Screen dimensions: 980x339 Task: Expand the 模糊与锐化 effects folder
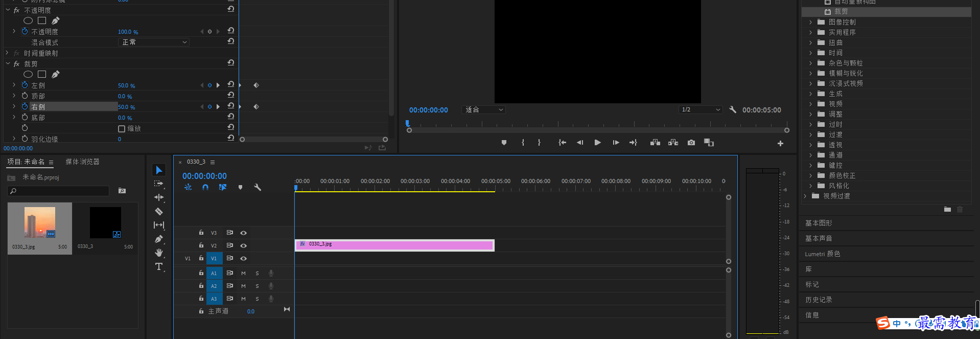tap(810, 73)
